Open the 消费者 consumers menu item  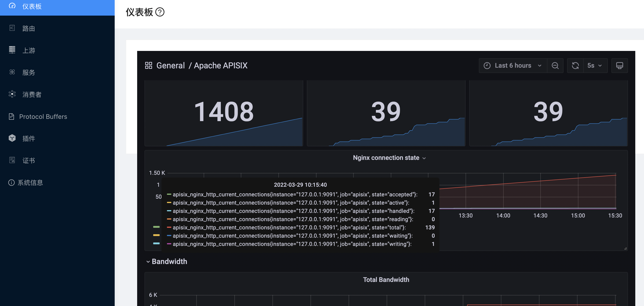(x=57, y=94)
